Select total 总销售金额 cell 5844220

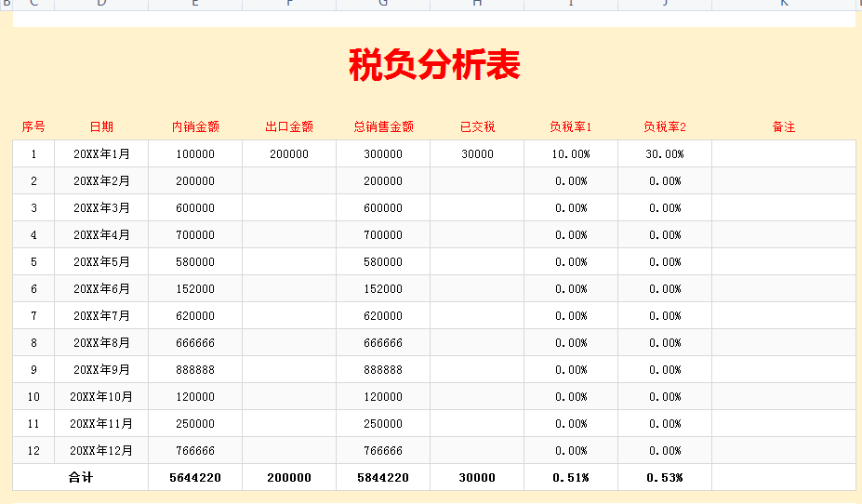click(383, 477)
